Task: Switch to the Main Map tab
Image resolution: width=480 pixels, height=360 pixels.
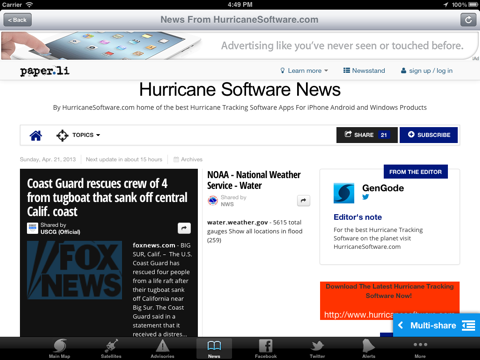Action: (x=60, y=349)
